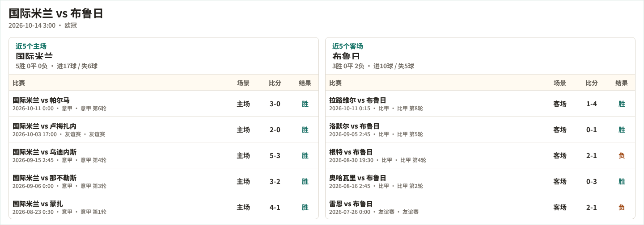
Task: Click the 2-1 score for 根特 match
Action: coord(592,155)
